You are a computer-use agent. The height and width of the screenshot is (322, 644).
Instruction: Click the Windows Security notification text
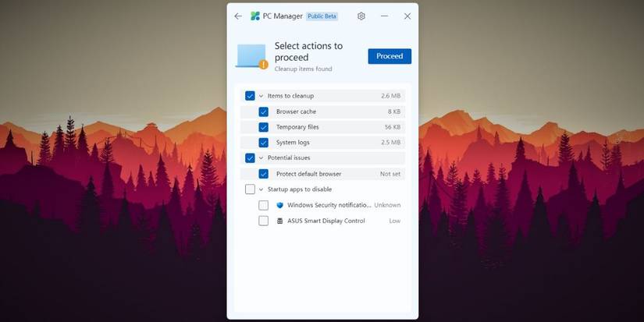(329, 205)
